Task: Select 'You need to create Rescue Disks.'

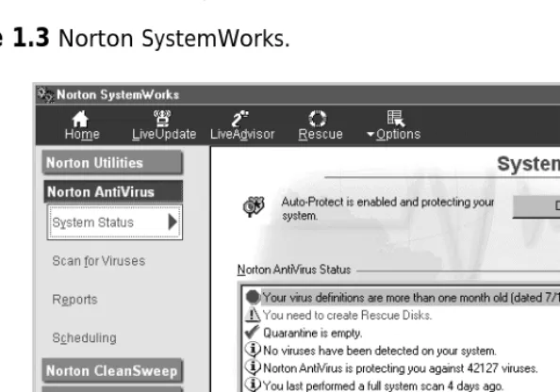Action: [x=347, y=315]
